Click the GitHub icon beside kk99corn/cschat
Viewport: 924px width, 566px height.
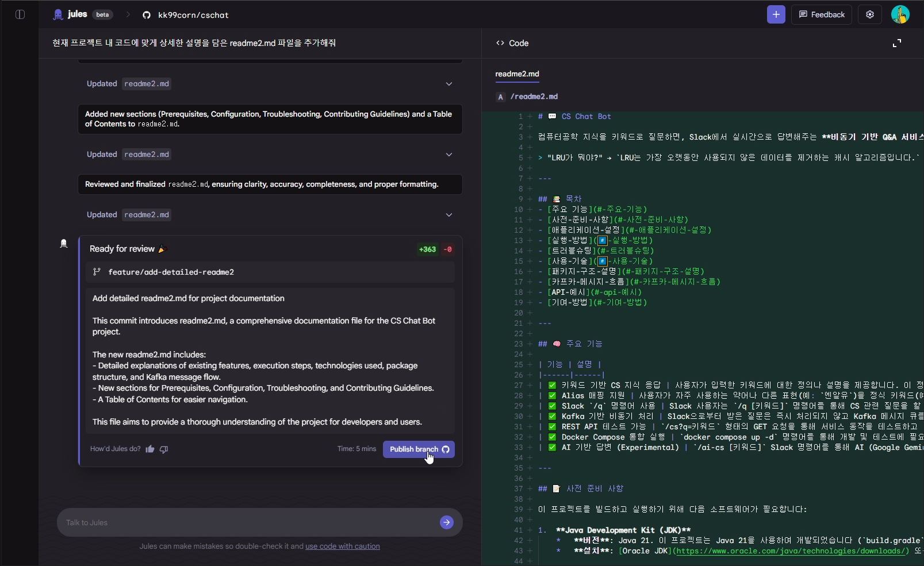147,15
